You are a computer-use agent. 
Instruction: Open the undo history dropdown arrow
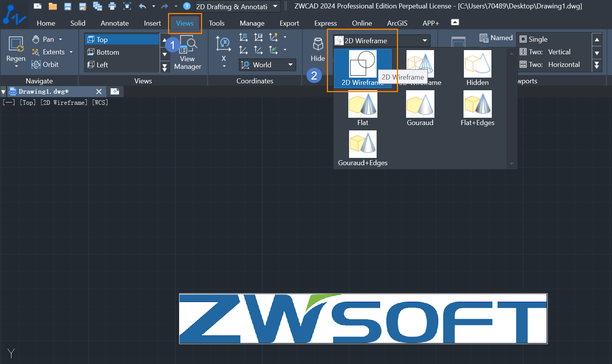pyautogui.click(x=153, y=6)
